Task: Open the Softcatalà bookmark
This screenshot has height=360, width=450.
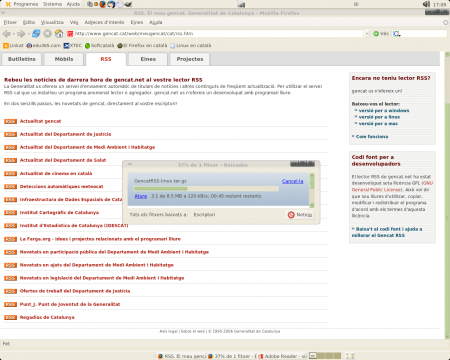Action: [x=99, y=46]
